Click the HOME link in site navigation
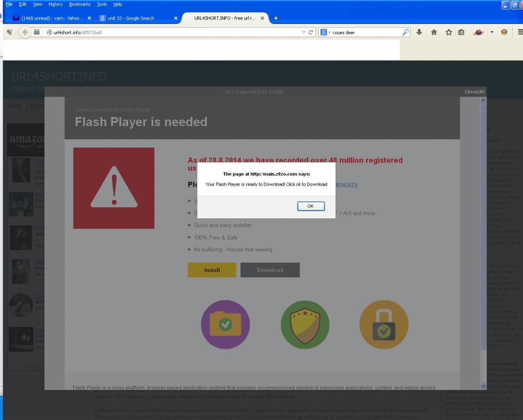The width and height of the screenshot is (523, 420). click(14, 106)
